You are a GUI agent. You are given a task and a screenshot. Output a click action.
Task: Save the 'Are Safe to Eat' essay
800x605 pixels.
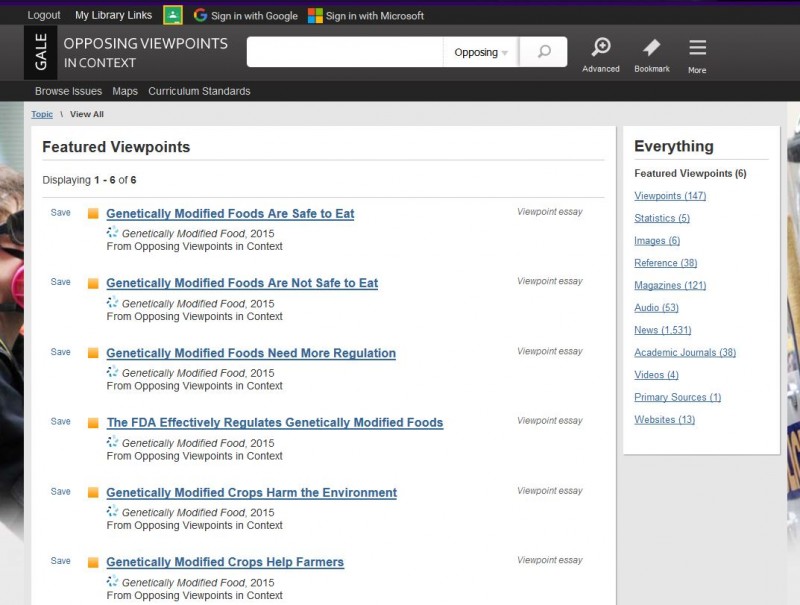[60, 213]
